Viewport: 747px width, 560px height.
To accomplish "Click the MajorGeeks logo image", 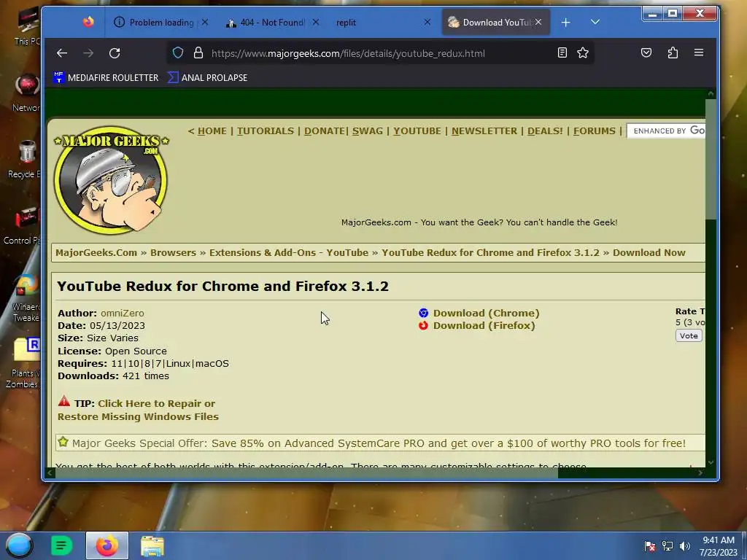I will pos(111,180).
